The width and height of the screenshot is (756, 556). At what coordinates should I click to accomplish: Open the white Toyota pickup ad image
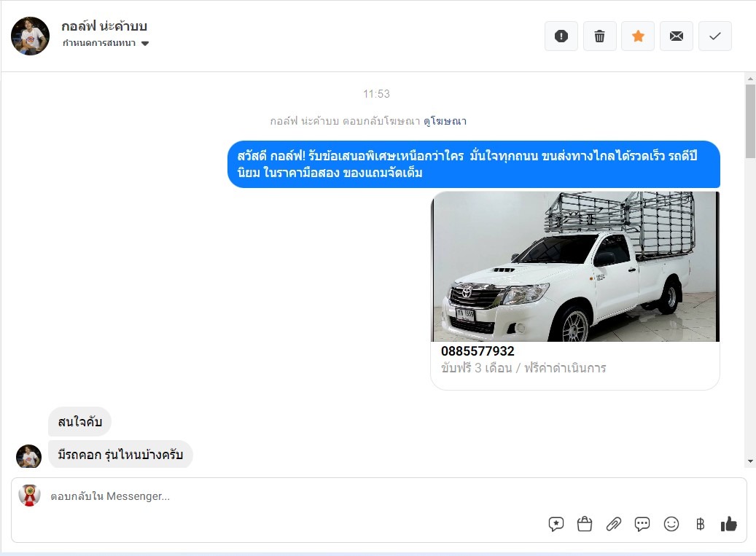point(575,267)
